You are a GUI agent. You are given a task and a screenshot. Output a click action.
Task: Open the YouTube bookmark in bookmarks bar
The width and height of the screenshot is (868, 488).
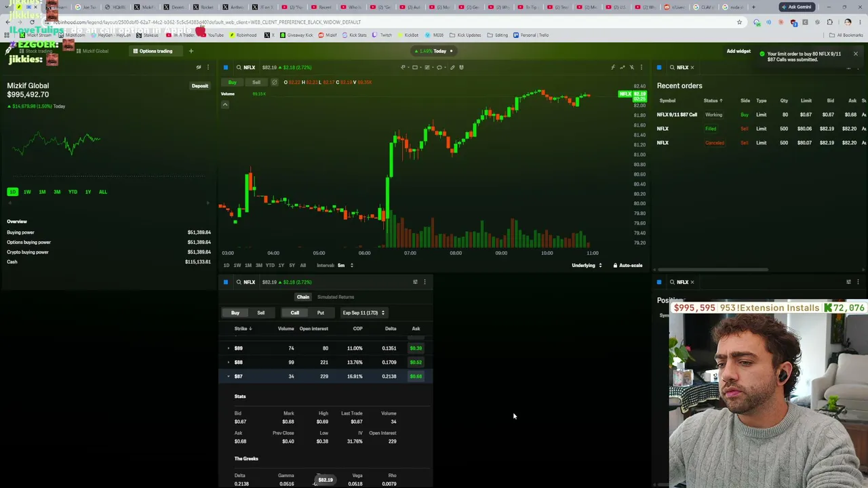pos(212,35)
